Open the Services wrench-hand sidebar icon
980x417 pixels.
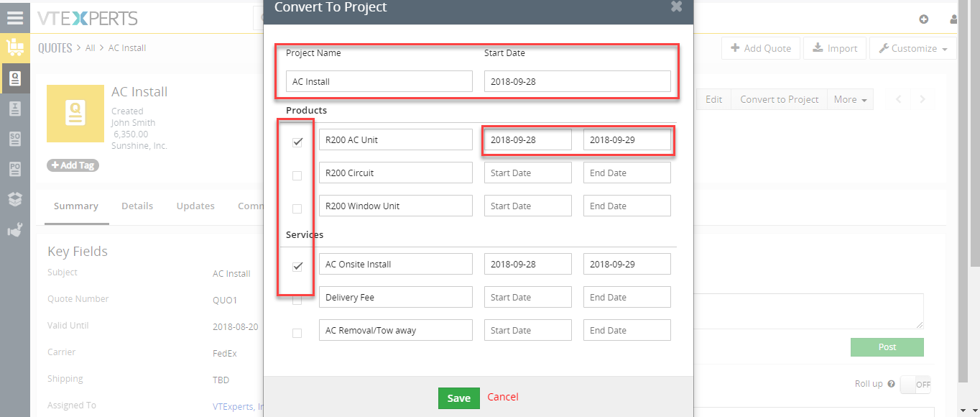coord(15,230)
